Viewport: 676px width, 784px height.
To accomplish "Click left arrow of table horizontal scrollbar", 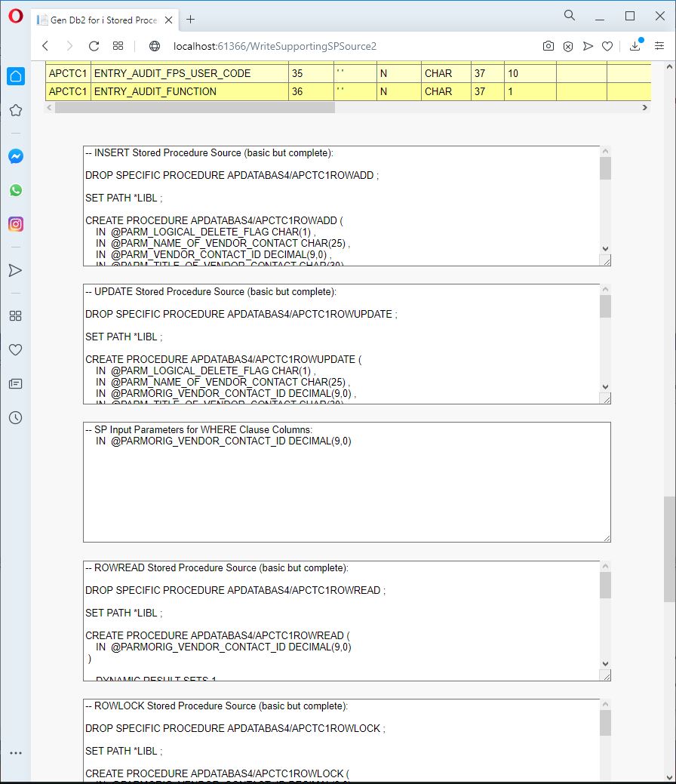I will [x=49, y=107].
